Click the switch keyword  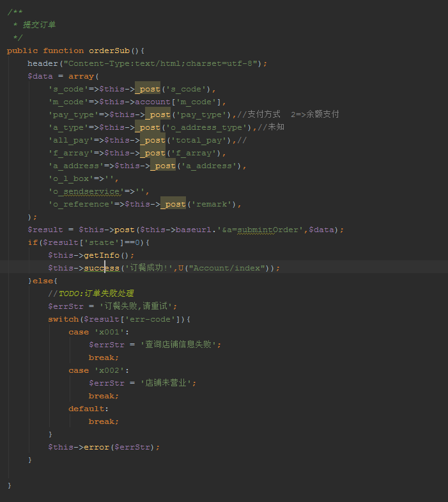tap(63, 319)
